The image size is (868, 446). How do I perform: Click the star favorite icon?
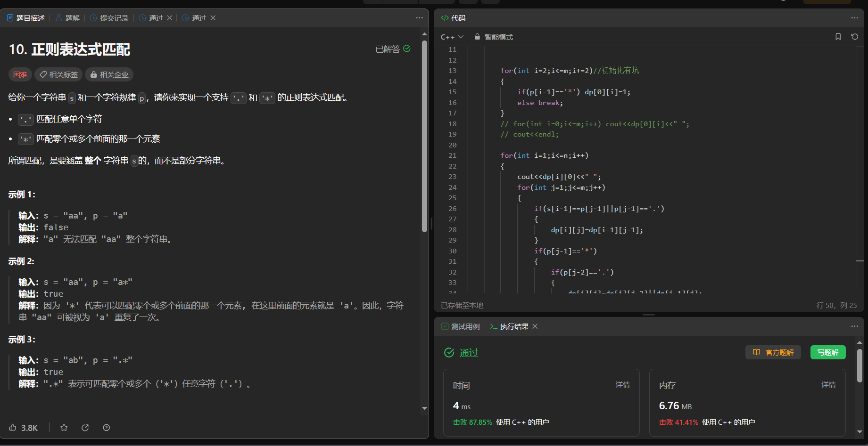coord(64,428)
